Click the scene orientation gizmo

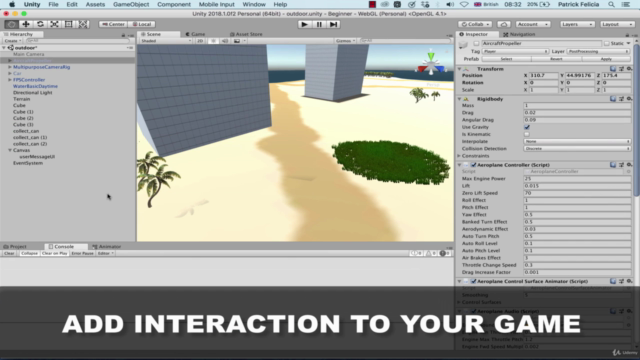pyautogui.click(x=431, y=65)
